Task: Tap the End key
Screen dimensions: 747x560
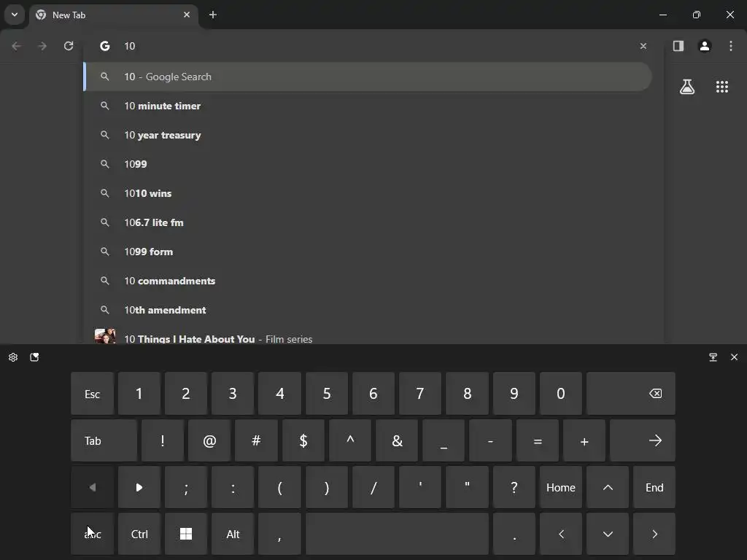Action: [654, 487]
